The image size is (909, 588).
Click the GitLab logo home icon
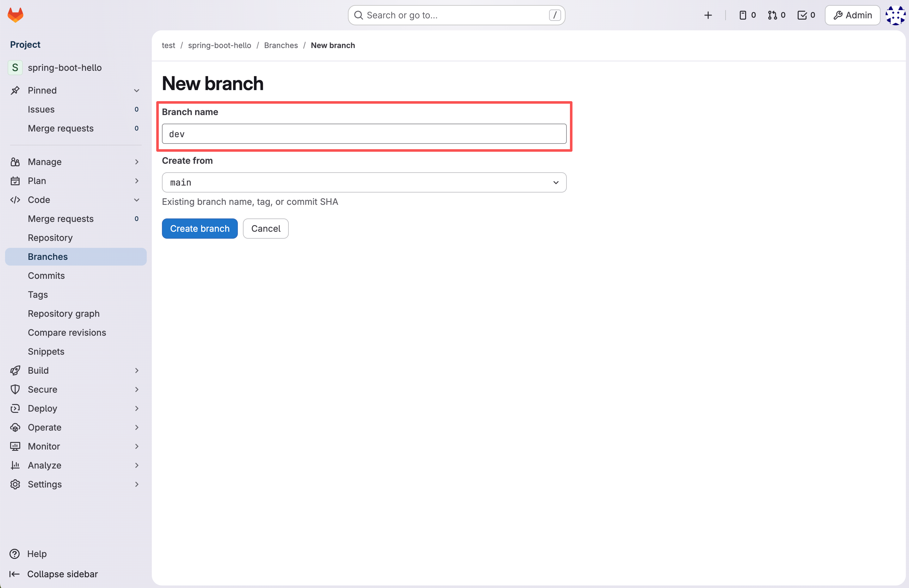pos(15,15)
